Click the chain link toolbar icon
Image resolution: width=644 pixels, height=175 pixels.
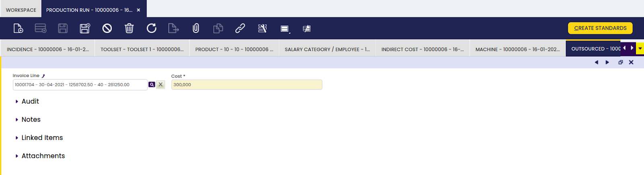click(240, 28)
